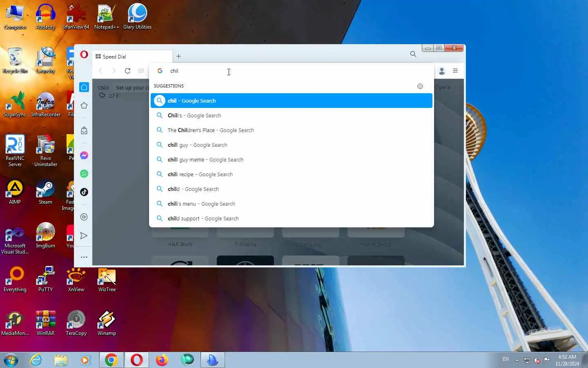Open Bookmarks star in Opera sidebar
The height and width of the screenshot is (368, 588).
(x=84, y=105)
